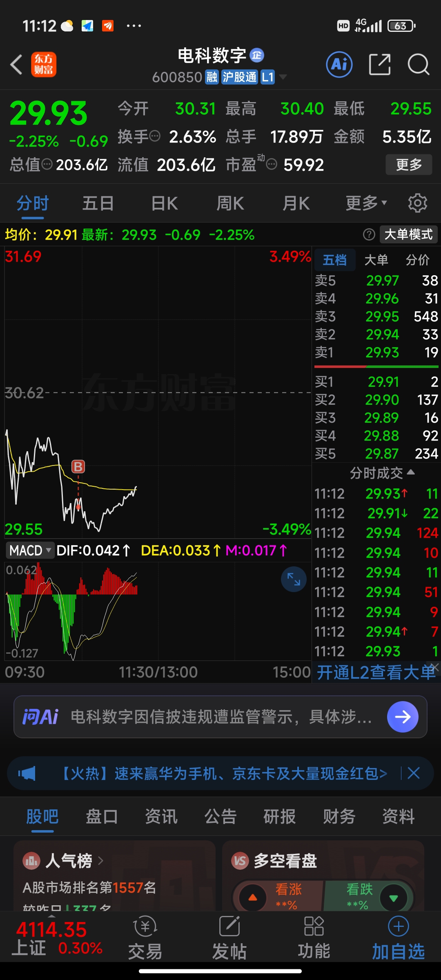The height and width of the screenshot is (980, 441).
Task: Tap the 人气榜 ranking icon
Action: pyautogui.click(x=31, y=861)
